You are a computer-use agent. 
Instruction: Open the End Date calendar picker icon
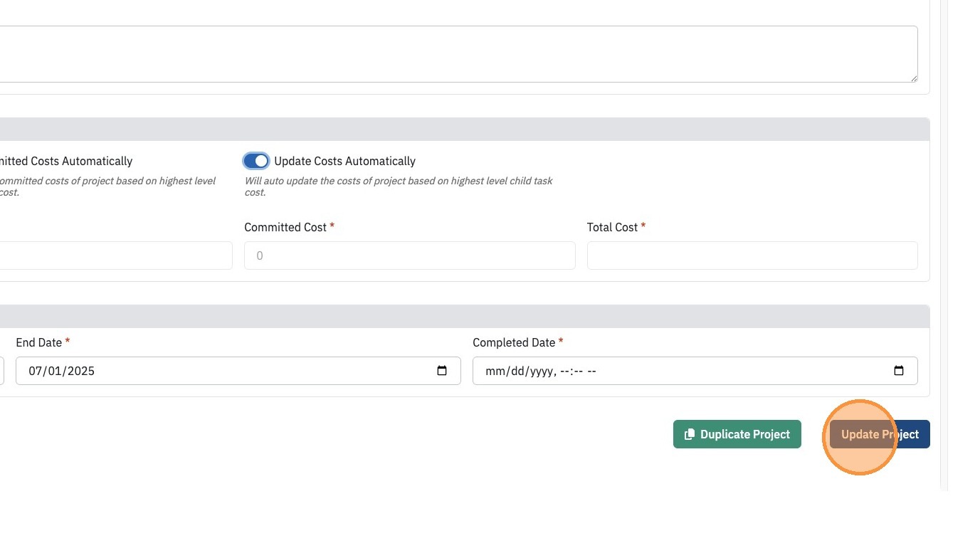pos(442,371)
